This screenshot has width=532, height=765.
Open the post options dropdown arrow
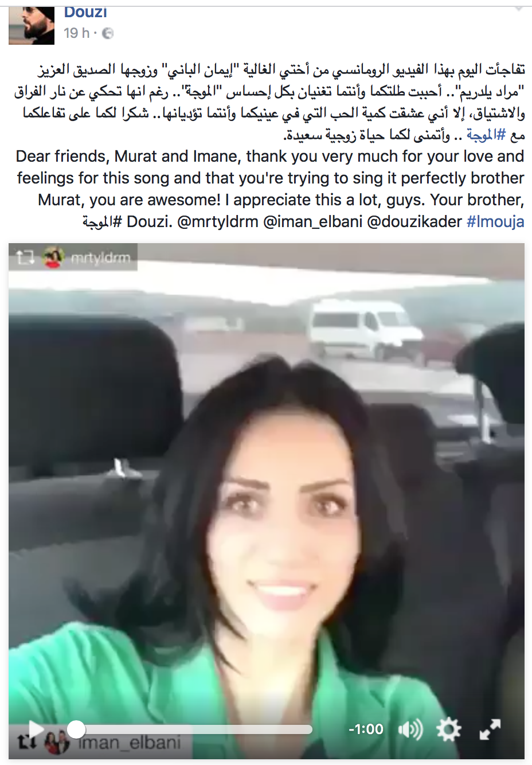tap(519, 9)
